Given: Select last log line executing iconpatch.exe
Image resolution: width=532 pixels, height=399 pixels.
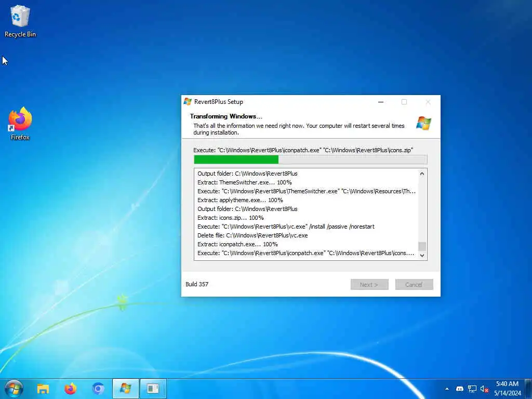Looking at the screenshot, I should tap(305, 253).
